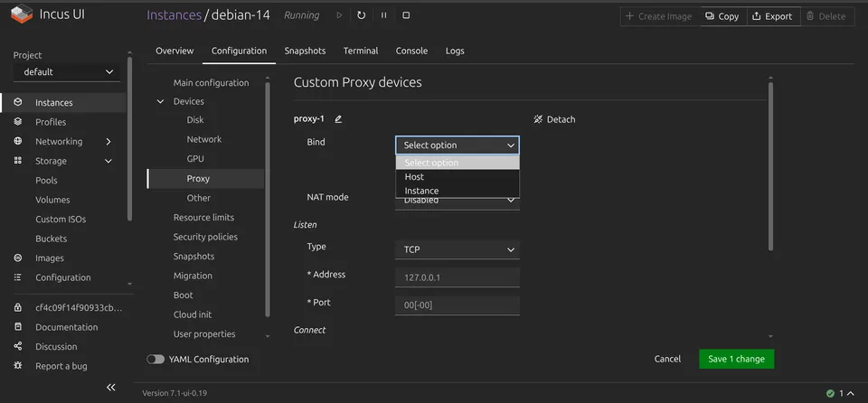Expand operations panel chevron at bottom right
Viewport: 868px width, 403px height.
coord(851,394)
